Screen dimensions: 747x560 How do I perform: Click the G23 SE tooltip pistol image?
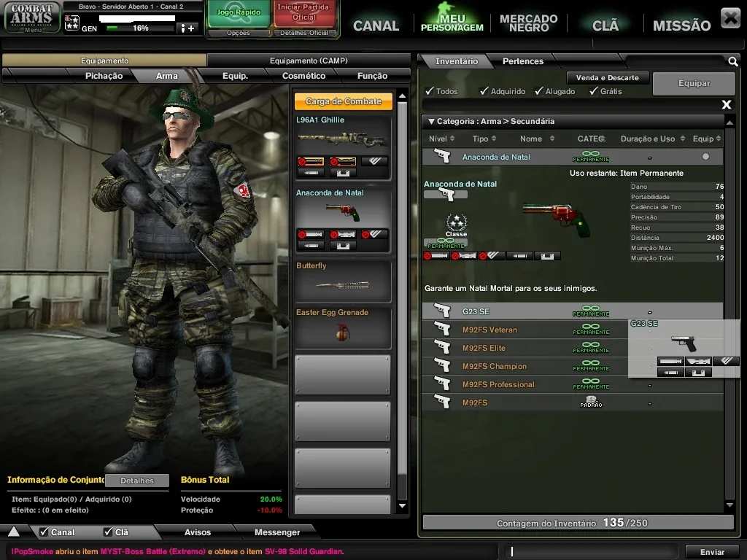click(684, 343)
